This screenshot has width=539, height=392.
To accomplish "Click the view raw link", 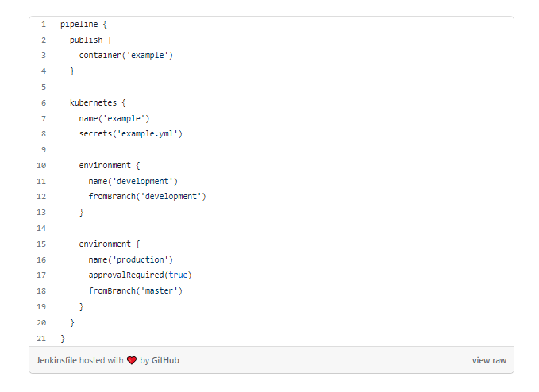I will click(x=489, y=360).
